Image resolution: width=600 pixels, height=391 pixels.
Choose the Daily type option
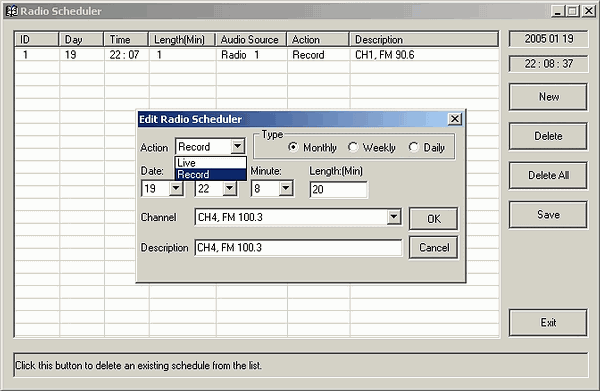coord(413,147)
